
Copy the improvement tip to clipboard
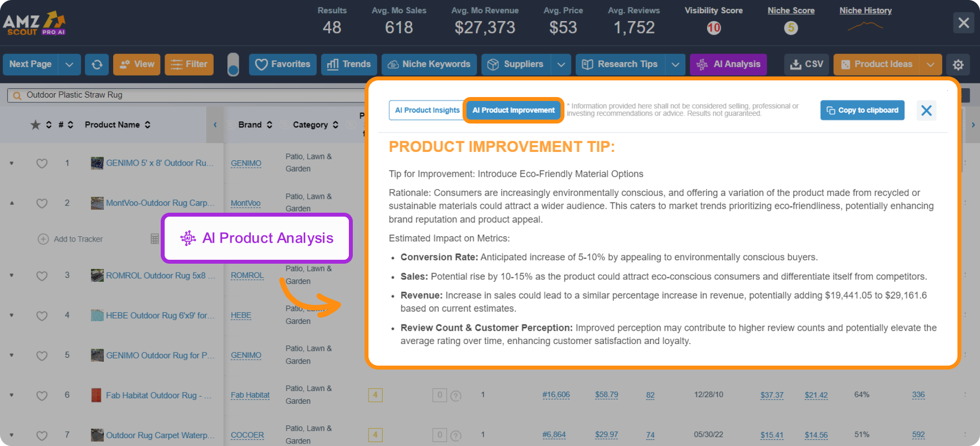(862, 110)
